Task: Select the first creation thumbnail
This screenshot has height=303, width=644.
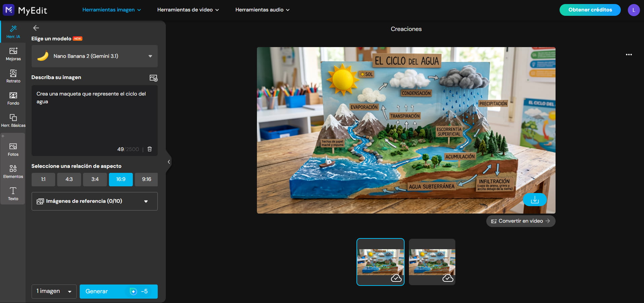Action: point(380,262)
